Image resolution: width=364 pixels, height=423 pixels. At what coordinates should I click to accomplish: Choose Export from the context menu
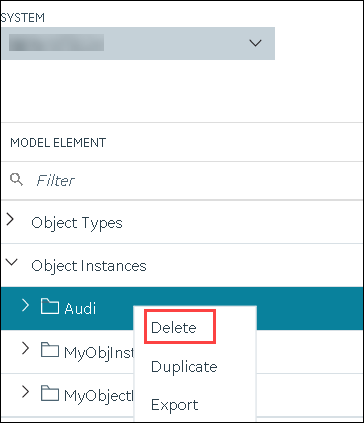click(x=175, y=405)
